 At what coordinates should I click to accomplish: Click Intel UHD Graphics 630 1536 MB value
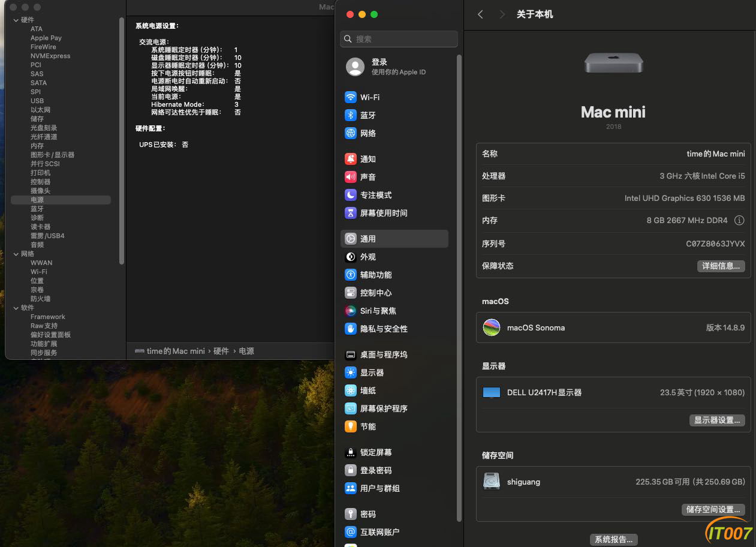pyautogui.click(x=685, y=198)
